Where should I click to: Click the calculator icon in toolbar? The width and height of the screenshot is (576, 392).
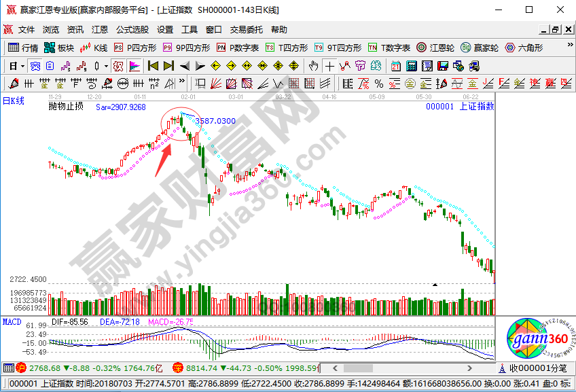tap(411, 66)
